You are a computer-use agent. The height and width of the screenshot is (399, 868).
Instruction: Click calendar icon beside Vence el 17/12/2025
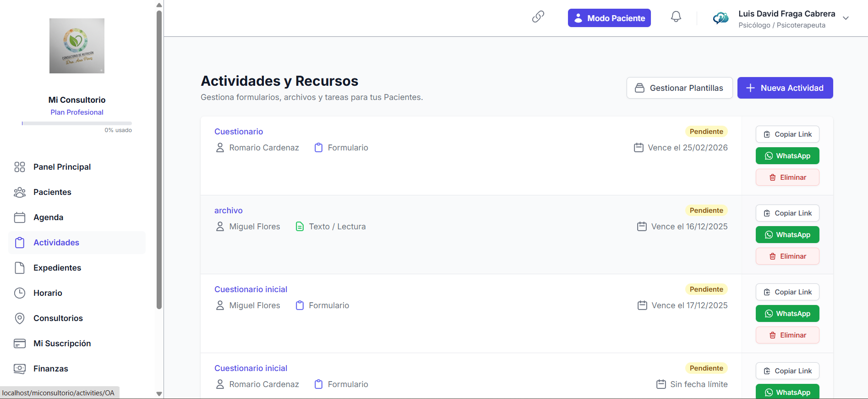pos(643,305)
